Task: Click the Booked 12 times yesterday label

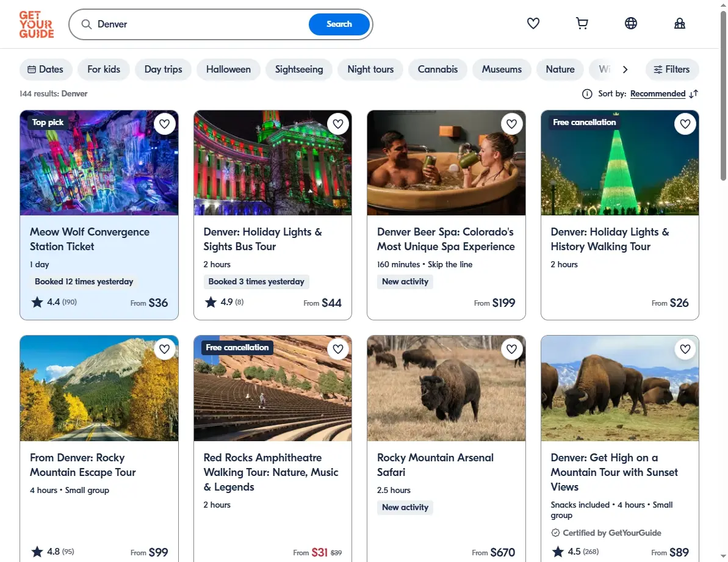Action: pyautogui.click(x=84, y=282)
